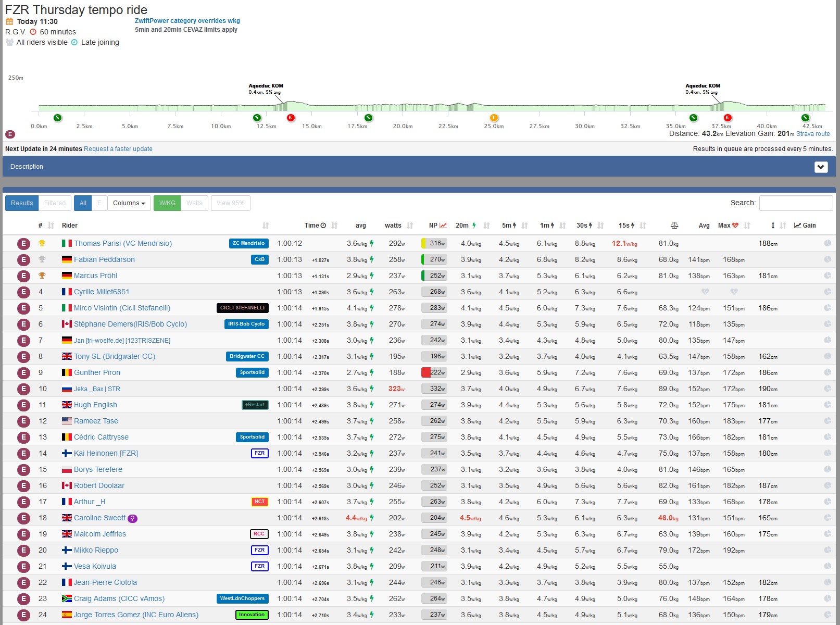
Task: Open Stéphane Demers' rider profile link
Action: (x=130, y=324)
